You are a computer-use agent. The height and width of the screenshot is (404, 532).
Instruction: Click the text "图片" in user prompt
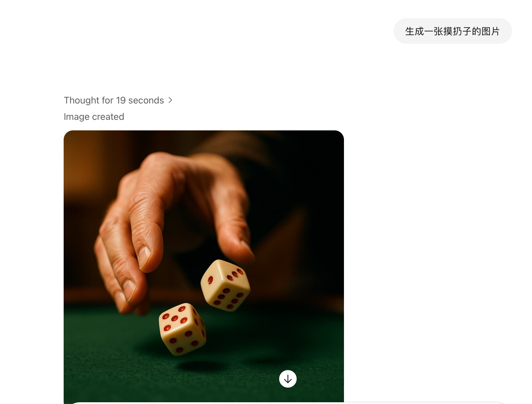[491, 31]
